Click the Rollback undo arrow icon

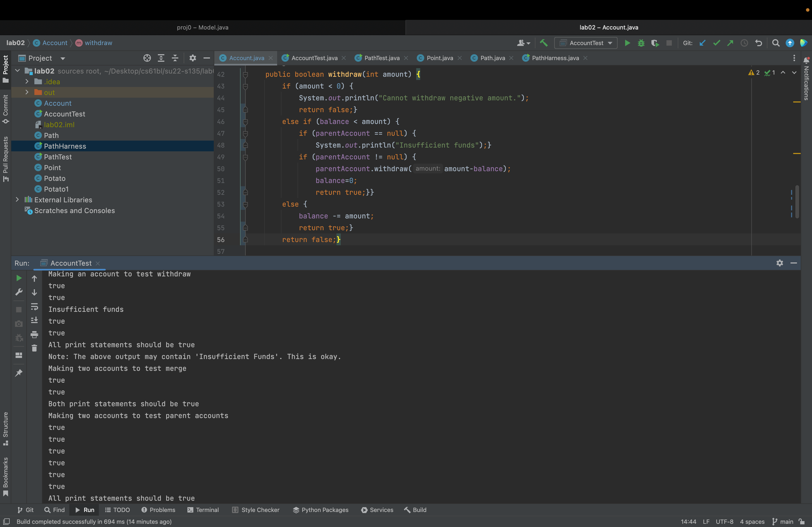pos(759,43)
